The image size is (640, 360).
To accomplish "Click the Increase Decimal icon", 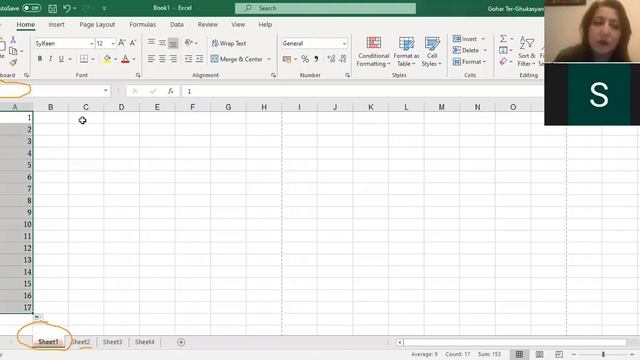I will (x=331, y=59).
